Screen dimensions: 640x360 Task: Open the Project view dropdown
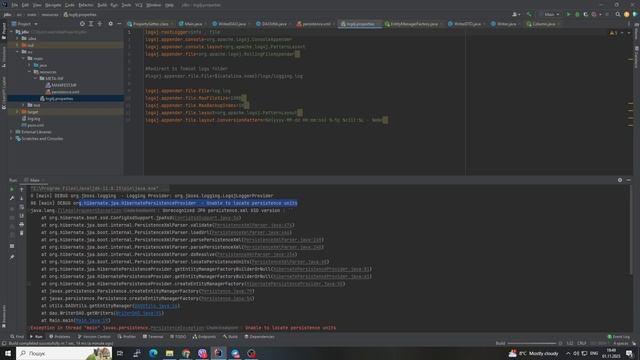24,24
